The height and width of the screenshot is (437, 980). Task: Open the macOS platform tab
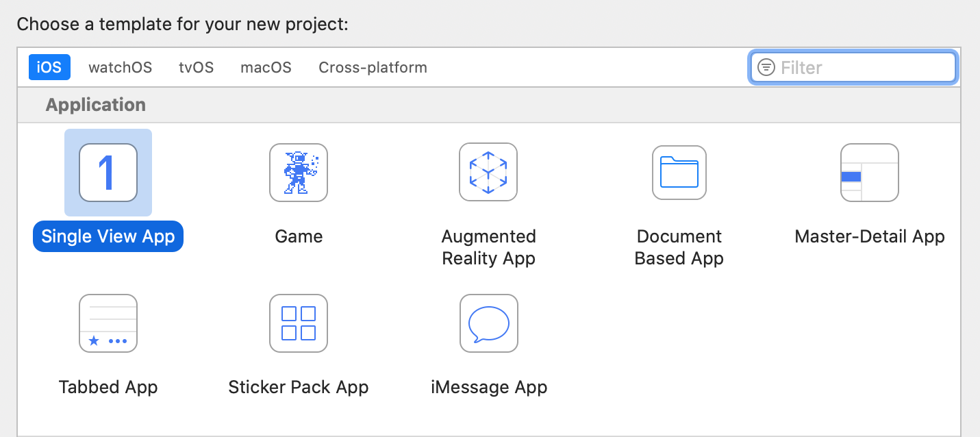coord(266,67)
